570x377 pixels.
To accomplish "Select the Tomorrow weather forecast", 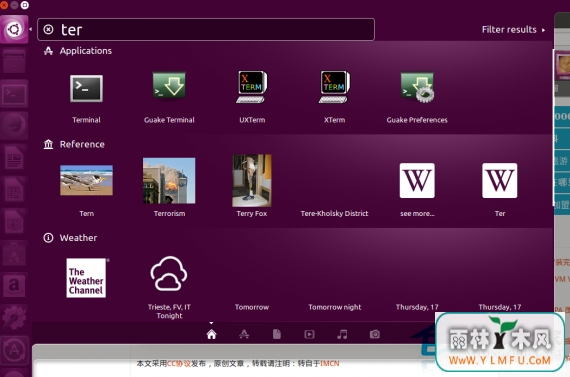I will pyautogui.click(x=252, y=307).
